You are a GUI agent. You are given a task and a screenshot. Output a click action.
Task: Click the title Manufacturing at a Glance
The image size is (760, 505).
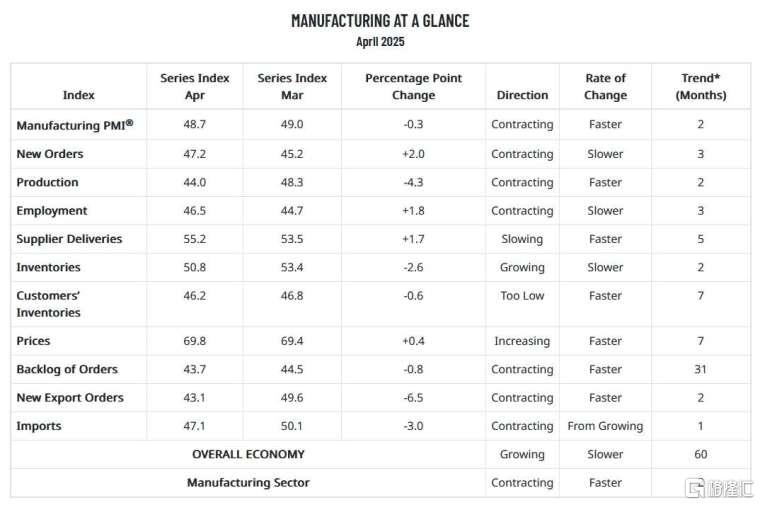pyautogui.click(x=380, y=21)
